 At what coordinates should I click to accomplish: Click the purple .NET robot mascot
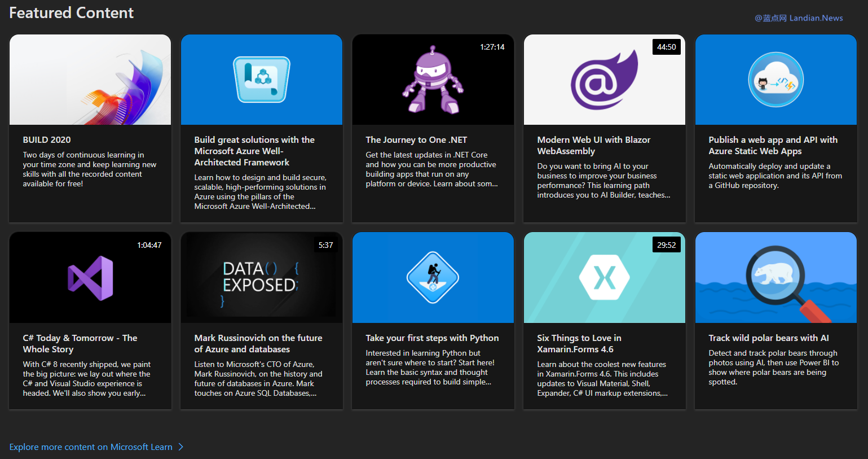(x=433, y=80)
